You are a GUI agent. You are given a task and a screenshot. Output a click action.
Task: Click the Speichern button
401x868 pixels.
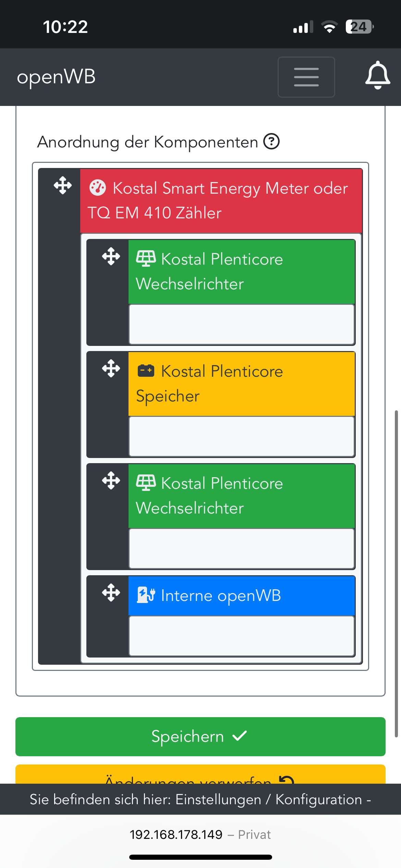coord(200,736)
